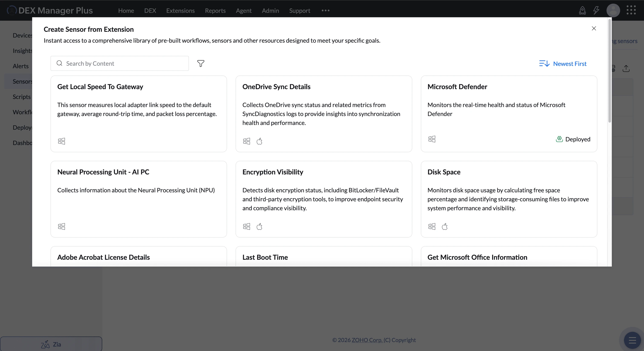Image resolution: width=644 pixels, height=351 pixels.
Task: Click Windows icon on OneDrive Sync Details card
Action: coord(246,141)
